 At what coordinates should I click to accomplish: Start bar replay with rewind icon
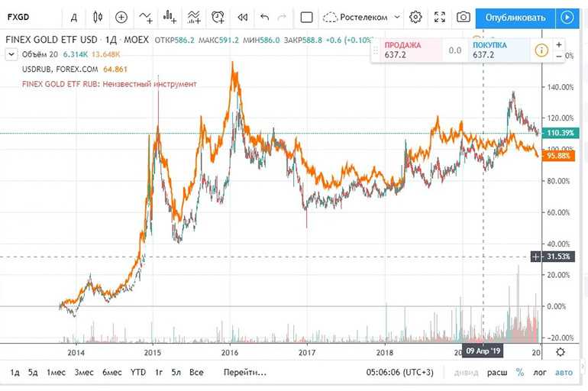coord(242,18)
